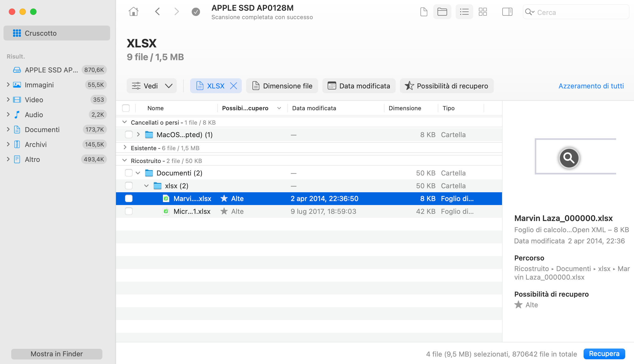634x364 pixels.
Task: Check the xlsx (2) folder checkbox
Action: [x=129, y=186]
